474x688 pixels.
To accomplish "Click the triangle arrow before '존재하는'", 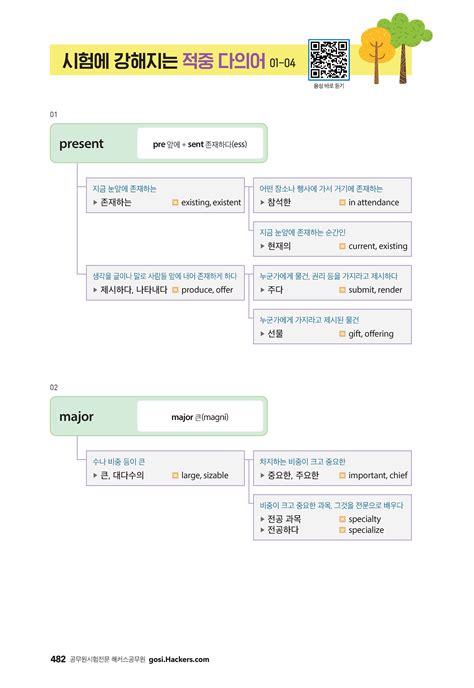I will click(x=95, y=203).
